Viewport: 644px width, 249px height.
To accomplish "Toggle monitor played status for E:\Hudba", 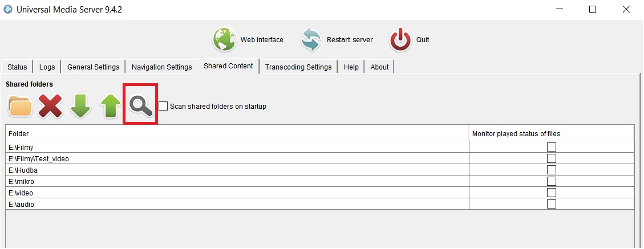I will pos(552,170).
